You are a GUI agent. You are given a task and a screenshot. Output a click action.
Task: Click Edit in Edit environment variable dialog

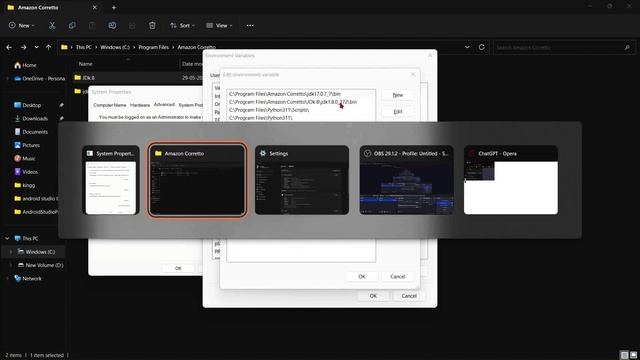point(398,111)
